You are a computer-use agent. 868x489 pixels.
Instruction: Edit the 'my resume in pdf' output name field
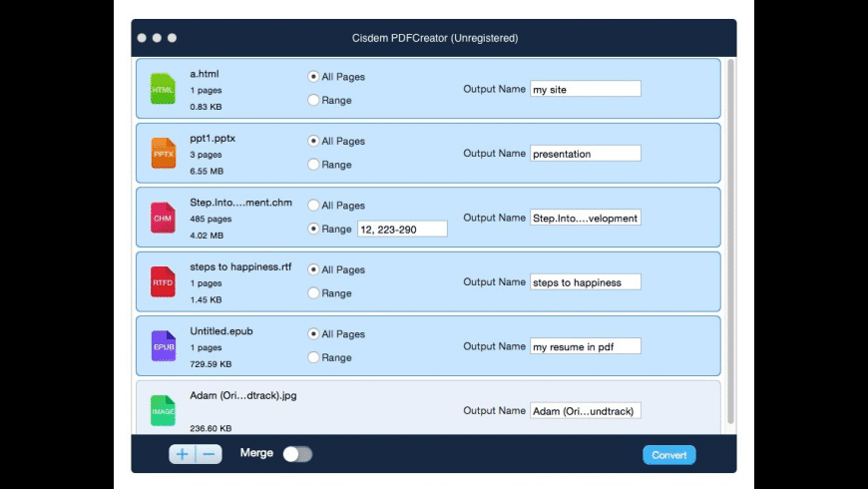[x=585, y=346]
